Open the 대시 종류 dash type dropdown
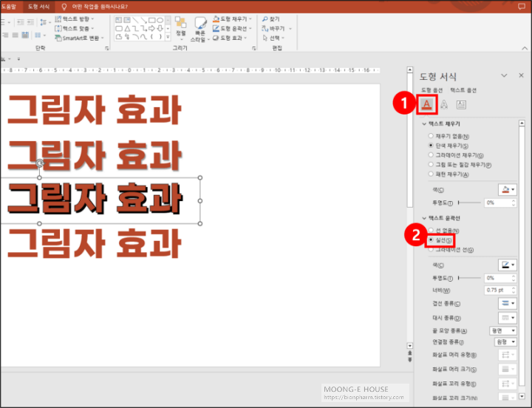The height and width of the screenshot is (408, 532). pyautogui.click(x=508, y=318)
